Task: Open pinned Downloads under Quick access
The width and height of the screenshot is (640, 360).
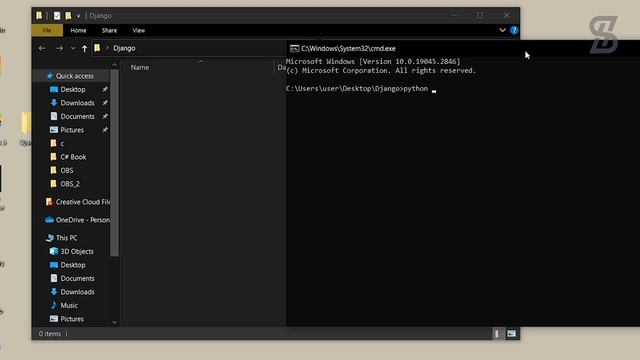Action: click(x=77, y=103)
